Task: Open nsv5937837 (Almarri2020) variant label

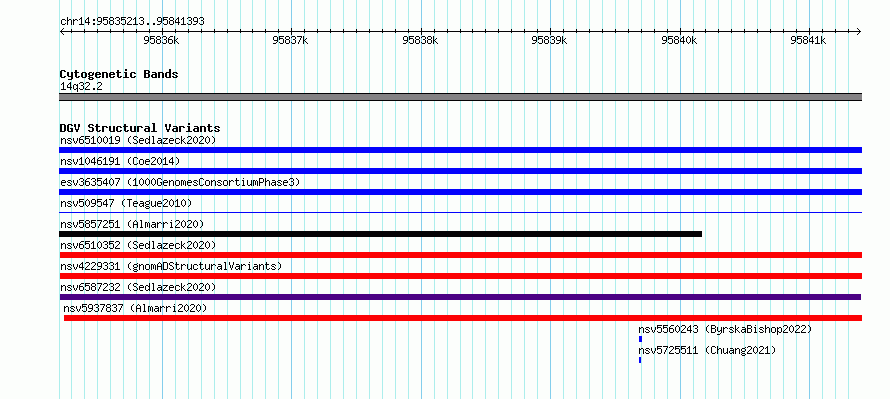Action: 135,308
